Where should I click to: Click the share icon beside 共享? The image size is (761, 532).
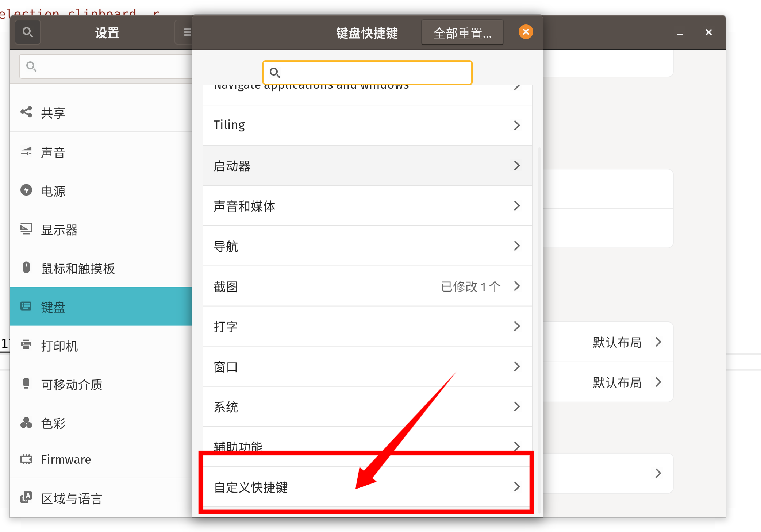coord(26,112)
